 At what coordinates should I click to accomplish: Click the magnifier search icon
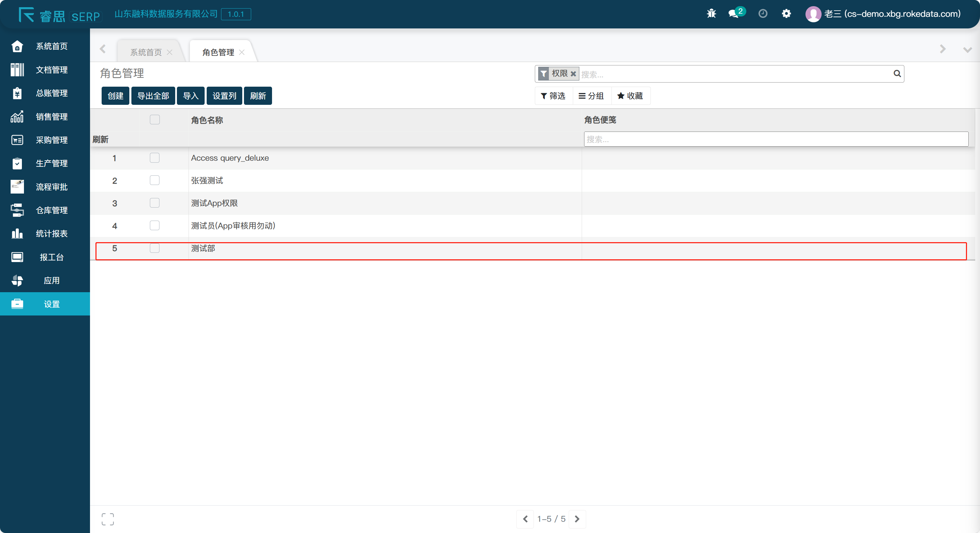pos(897,74)
